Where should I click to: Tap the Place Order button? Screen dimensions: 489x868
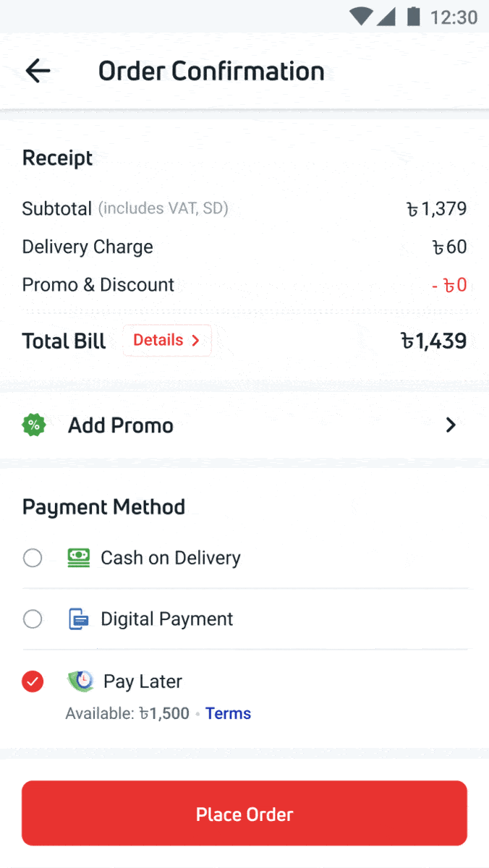[244, 814]
